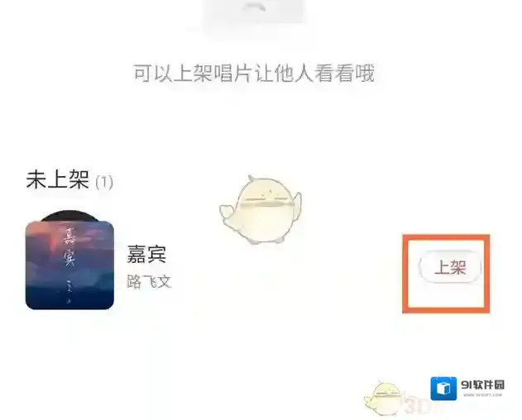Click the blue cube 91软件园 logo icon
This screenshot has height=420, width=522.
point(443,389)
